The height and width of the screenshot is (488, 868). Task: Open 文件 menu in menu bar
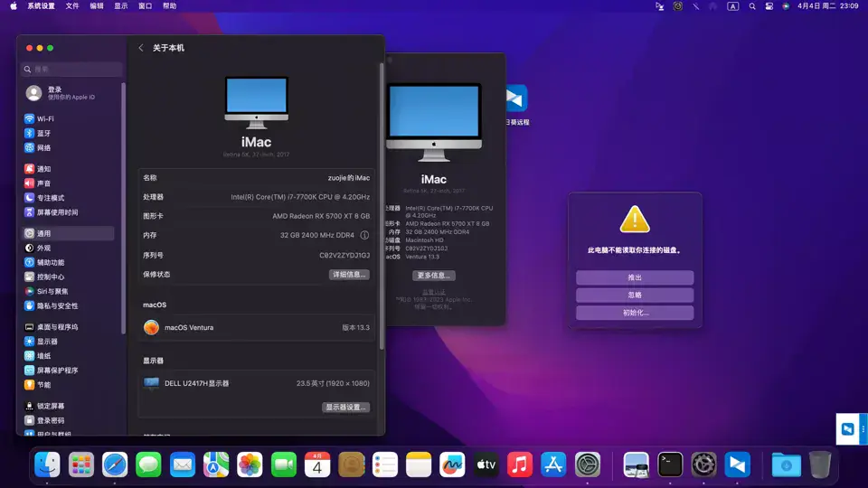pos(72,6)
